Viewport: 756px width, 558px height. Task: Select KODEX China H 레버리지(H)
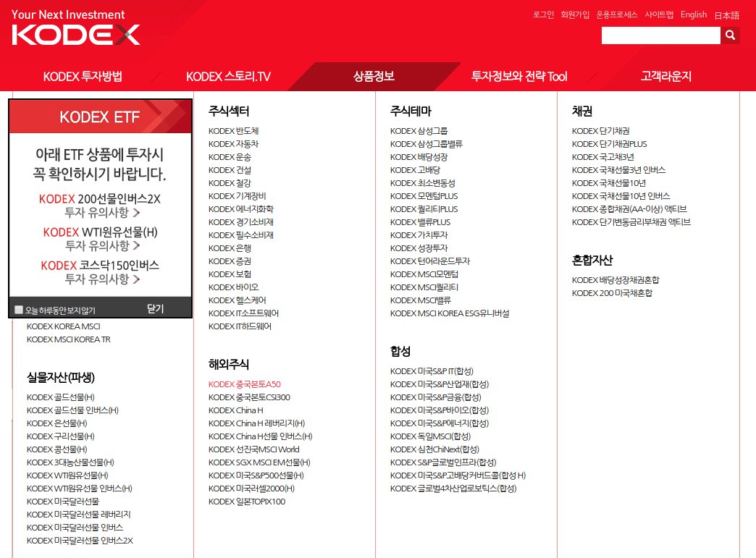pyautogui.click(x=256, y=423)
